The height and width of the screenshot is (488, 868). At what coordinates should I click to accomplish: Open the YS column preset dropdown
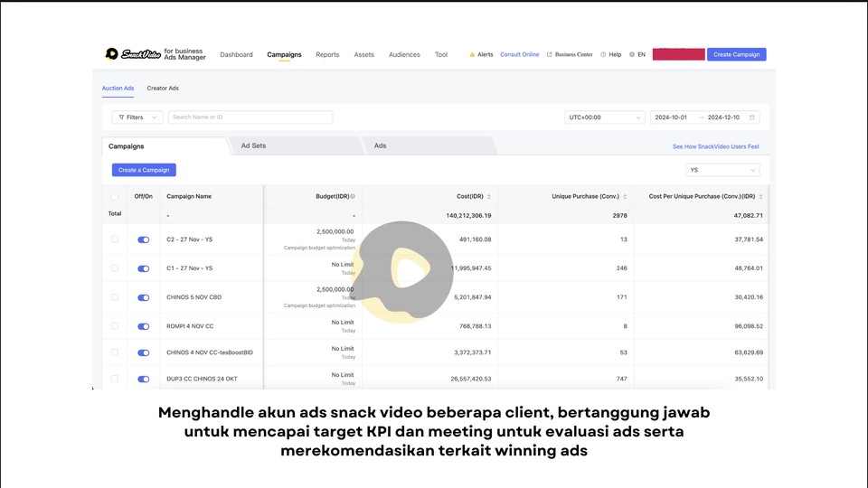coord(722,170)
